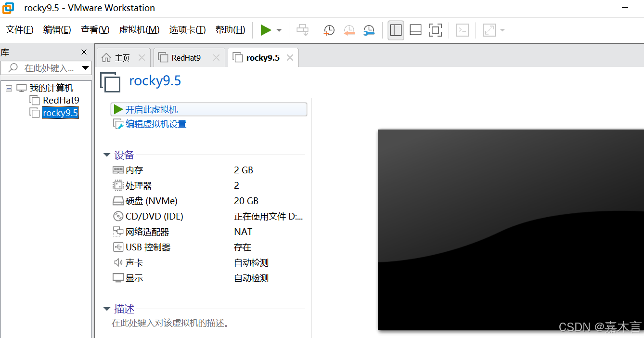
Task: Open the 文件(F) menu
Action: [x=20, y=30]
